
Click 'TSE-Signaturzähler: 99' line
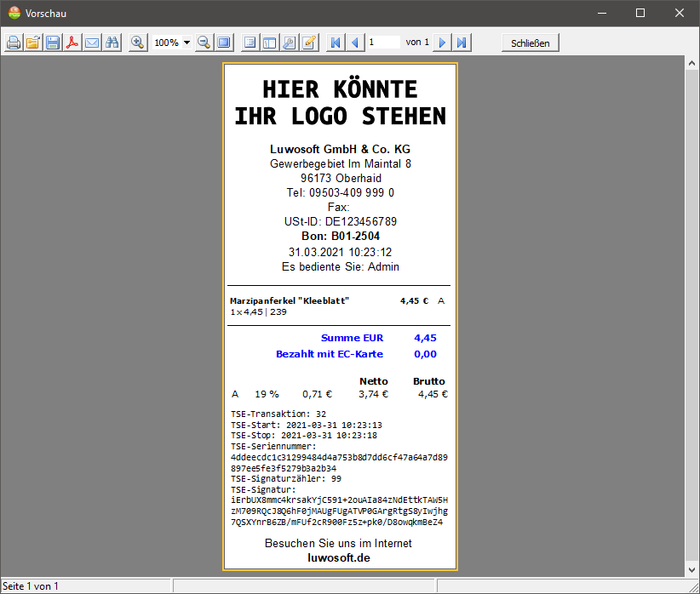click(286, 479)
